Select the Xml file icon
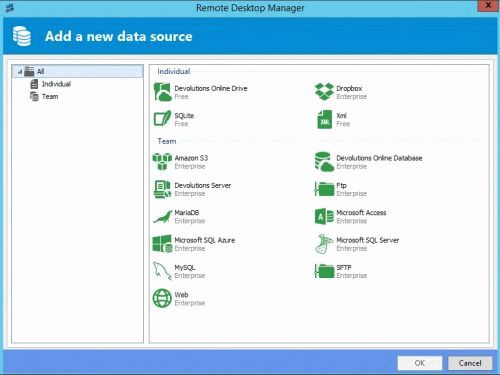The height and width of the screenshot is (375, 500). (324, 119)
